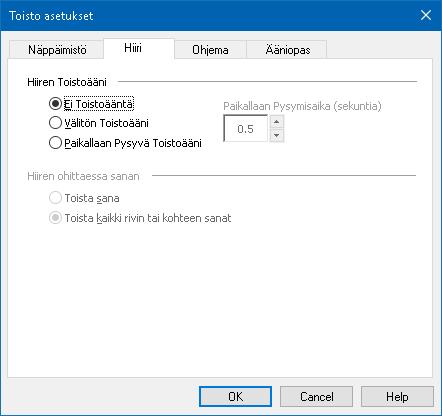Click the Ei Toistoääntä label text
This screenshot has height=416, width=442.
coord(99,104)
